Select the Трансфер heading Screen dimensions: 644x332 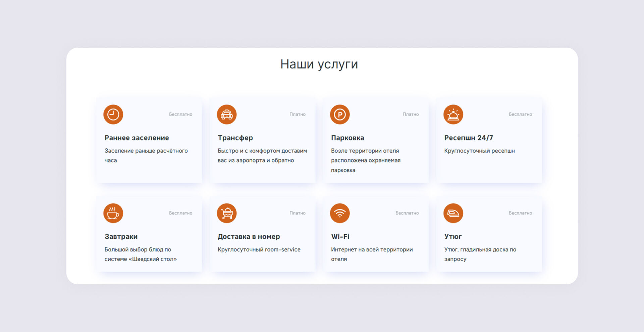235,138
